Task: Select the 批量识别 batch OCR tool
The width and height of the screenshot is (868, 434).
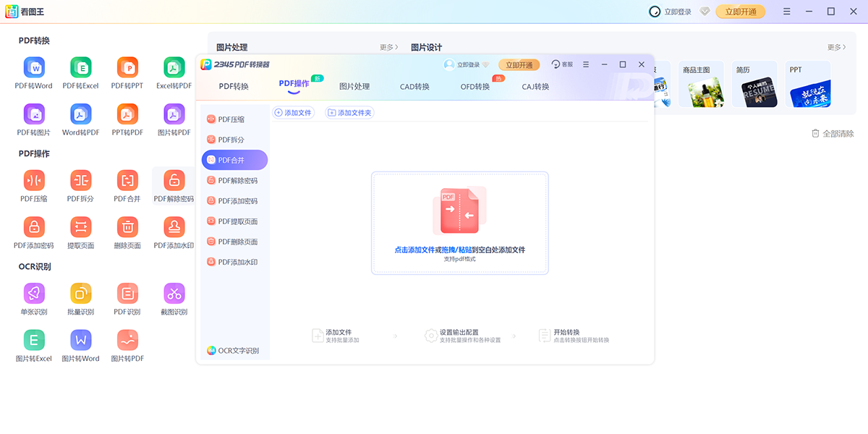Action: click(80, 297)
